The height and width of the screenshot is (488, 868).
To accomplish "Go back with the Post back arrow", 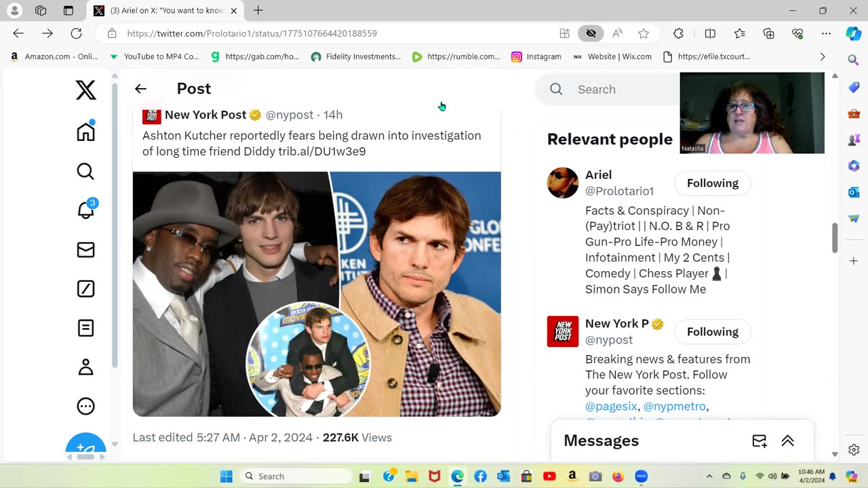I will (x=140, y=89).
